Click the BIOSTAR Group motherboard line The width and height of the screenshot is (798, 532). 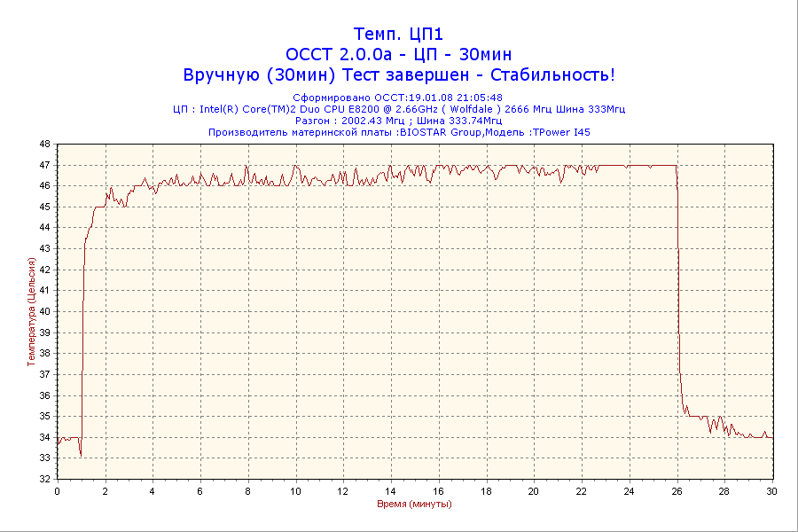(398, 132)
